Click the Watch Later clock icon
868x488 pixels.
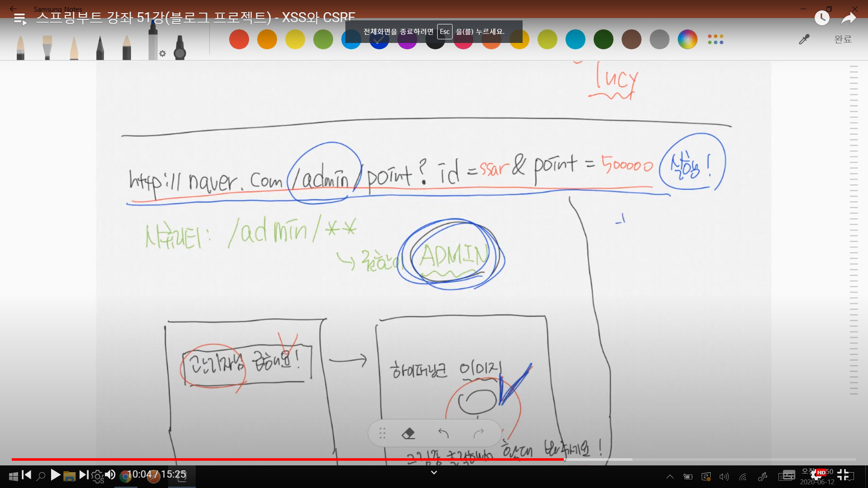[x=821, y=18]
